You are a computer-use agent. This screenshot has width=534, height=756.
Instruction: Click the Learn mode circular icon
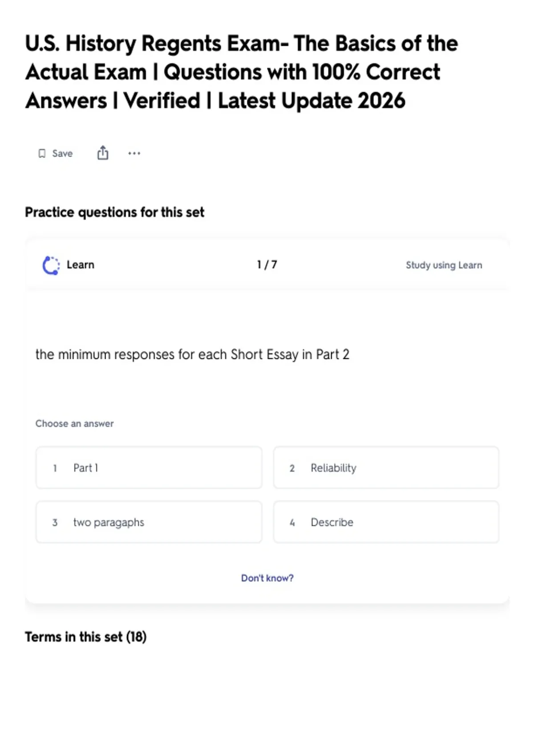tap(51, 265)
